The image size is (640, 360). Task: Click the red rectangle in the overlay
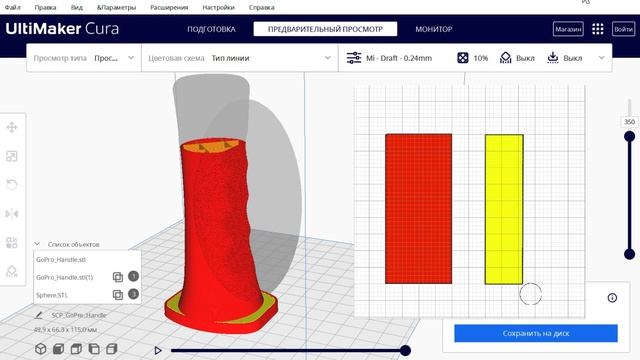418,209
